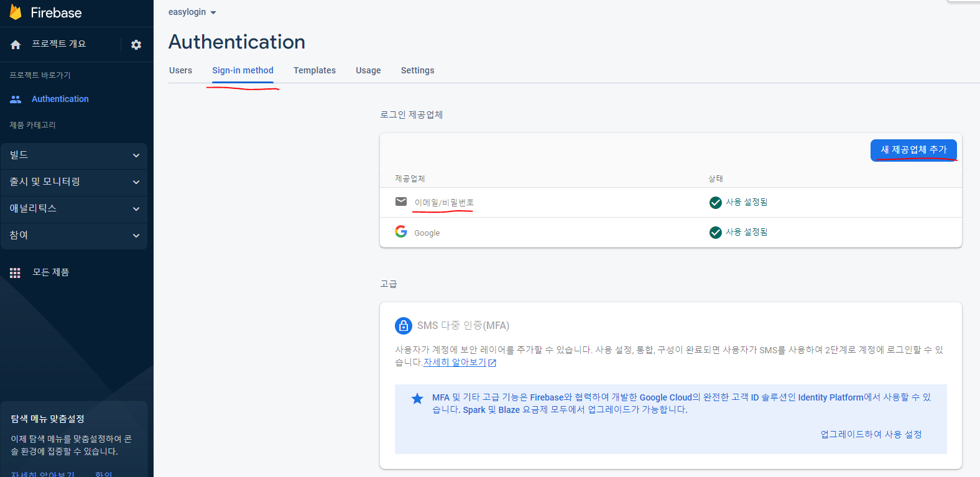This screenshot has width=980, height=477.
Task: Click the SMS 다중 인증 lock icon
Action: [404, 326]
